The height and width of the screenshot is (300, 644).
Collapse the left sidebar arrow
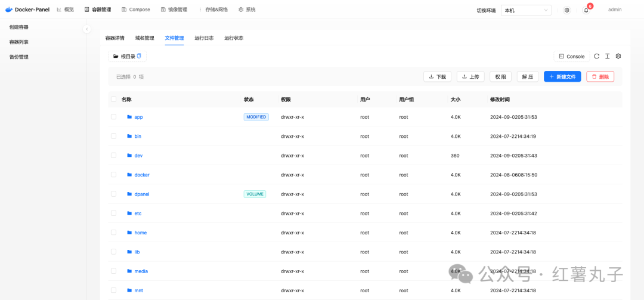pos(86,29)
